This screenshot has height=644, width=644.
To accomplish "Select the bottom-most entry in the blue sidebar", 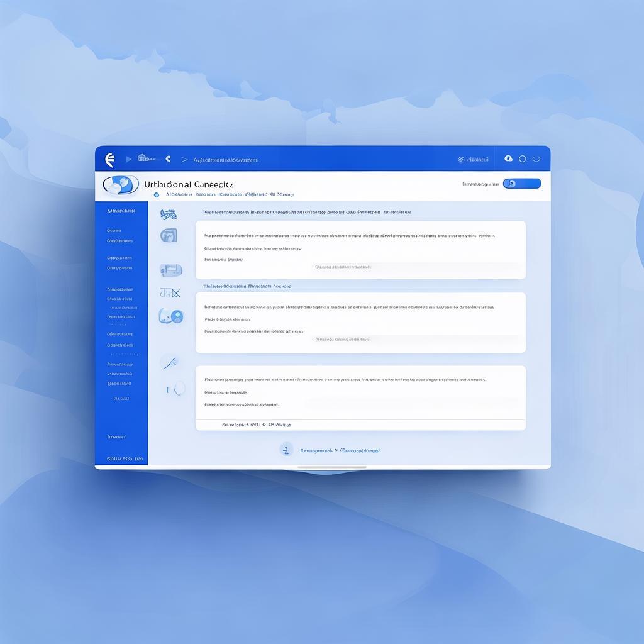I will pyautogui.click(x=125, y=458).
